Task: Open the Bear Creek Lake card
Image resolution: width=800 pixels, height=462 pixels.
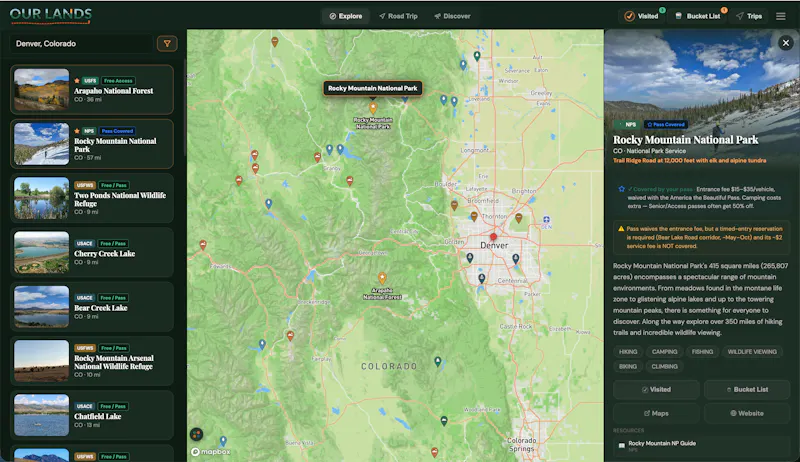Action: coord(92,307)
